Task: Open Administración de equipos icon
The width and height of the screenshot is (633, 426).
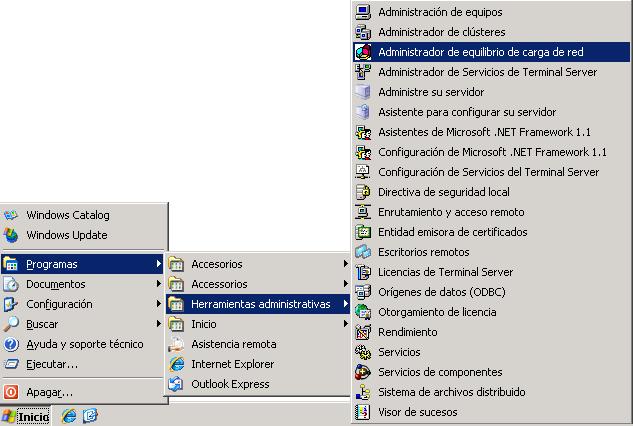Action: [x=363, y=12]
